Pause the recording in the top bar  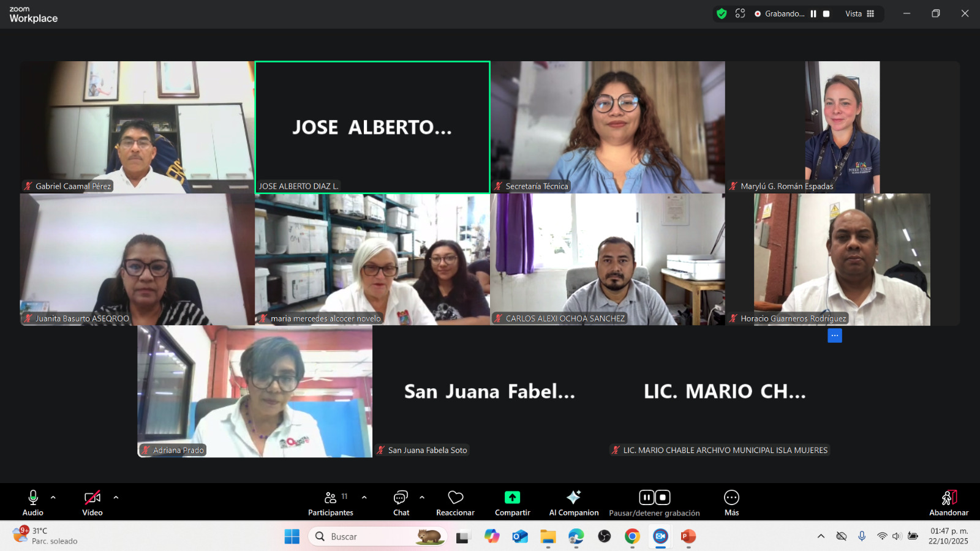[813, 13]
